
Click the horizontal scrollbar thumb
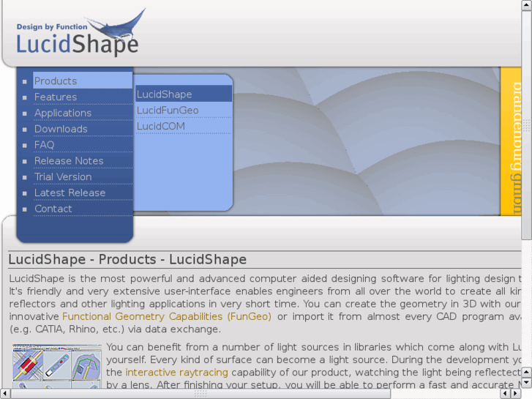click(x=201, y=394)
